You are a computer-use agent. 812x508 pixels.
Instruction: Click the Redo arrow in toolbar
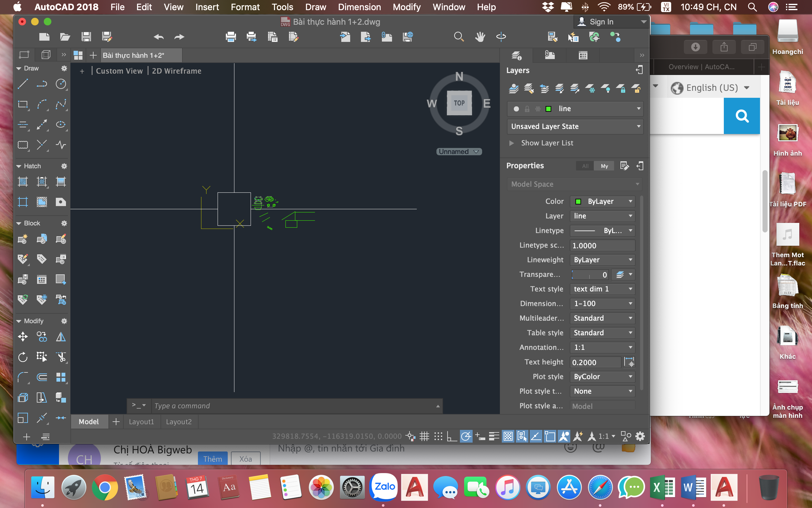pos(179,37)
